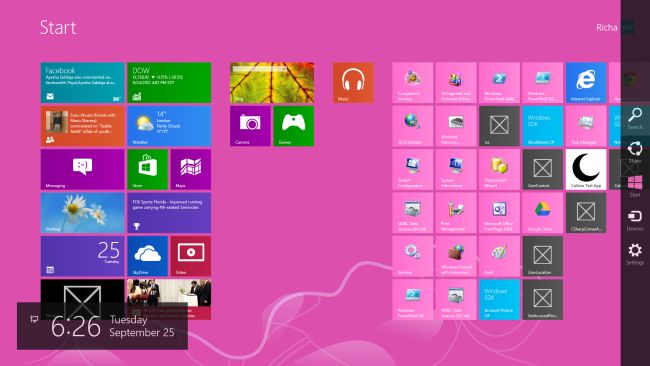
Task: Open the Devices charm
Action: (635, 220)
